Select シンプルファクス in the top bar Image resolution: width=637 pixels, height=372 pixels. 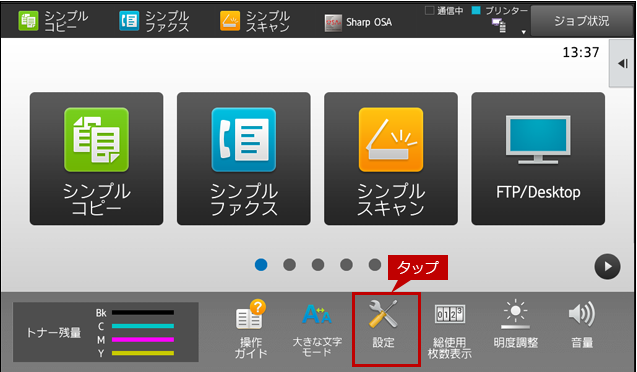[154, 21]
